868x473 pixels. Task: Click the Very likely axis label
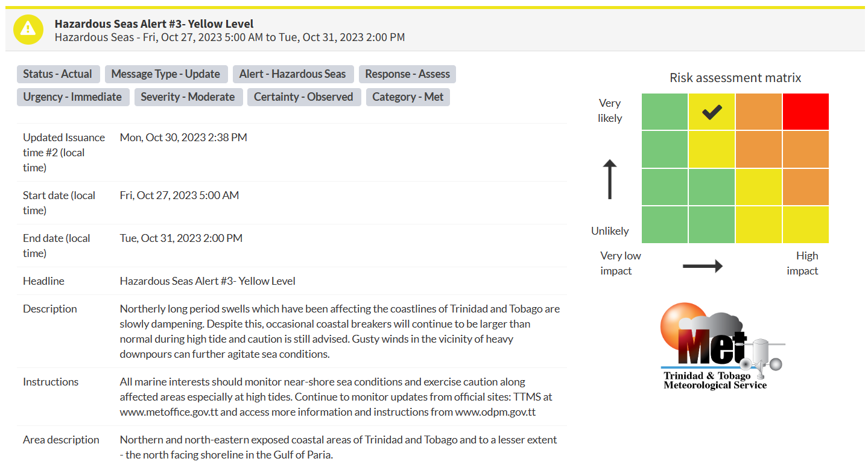point(610,111)
